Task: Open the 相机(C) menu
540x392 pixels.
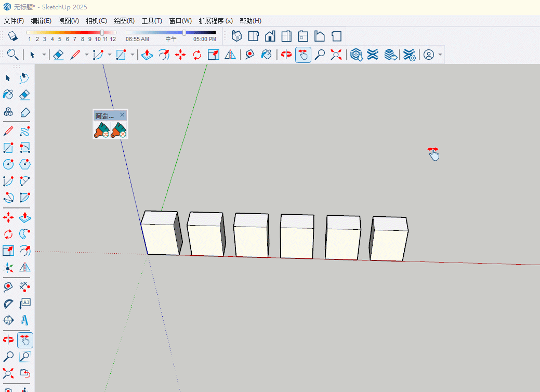Action: 96,21
